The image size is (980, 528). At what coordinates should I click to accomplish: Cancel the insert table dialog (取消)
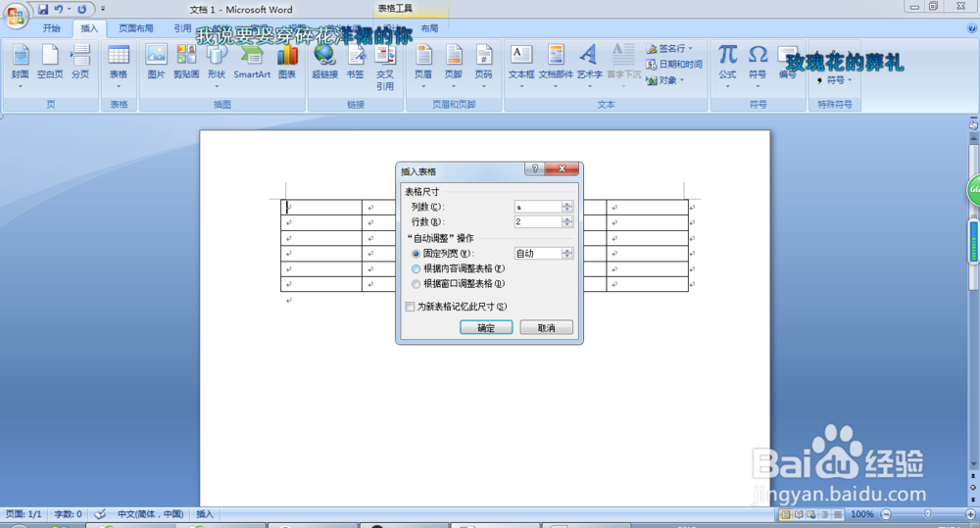pyautogui.click(x=546, y=327)
